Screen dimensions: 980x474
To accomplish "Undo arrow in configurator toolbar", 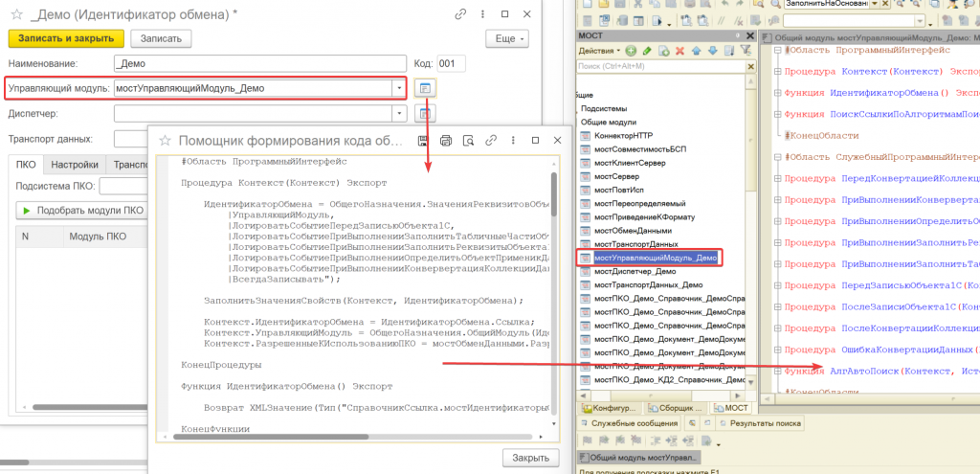I will [724, 5].
